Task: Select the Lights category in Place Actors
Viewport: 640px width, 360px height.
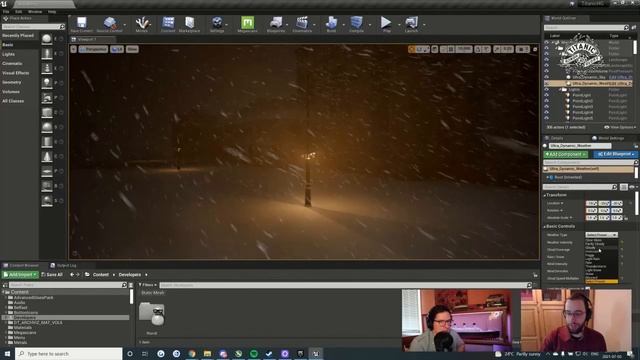Action: pyautogui.click(x=9, y=54)
